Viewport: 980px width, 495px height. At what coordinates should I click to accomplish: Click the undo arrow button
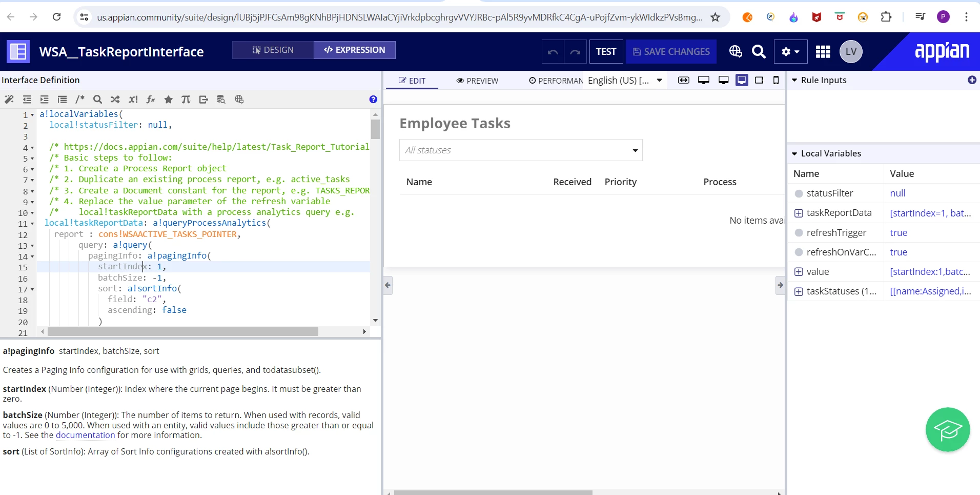[x=553, y=52]
